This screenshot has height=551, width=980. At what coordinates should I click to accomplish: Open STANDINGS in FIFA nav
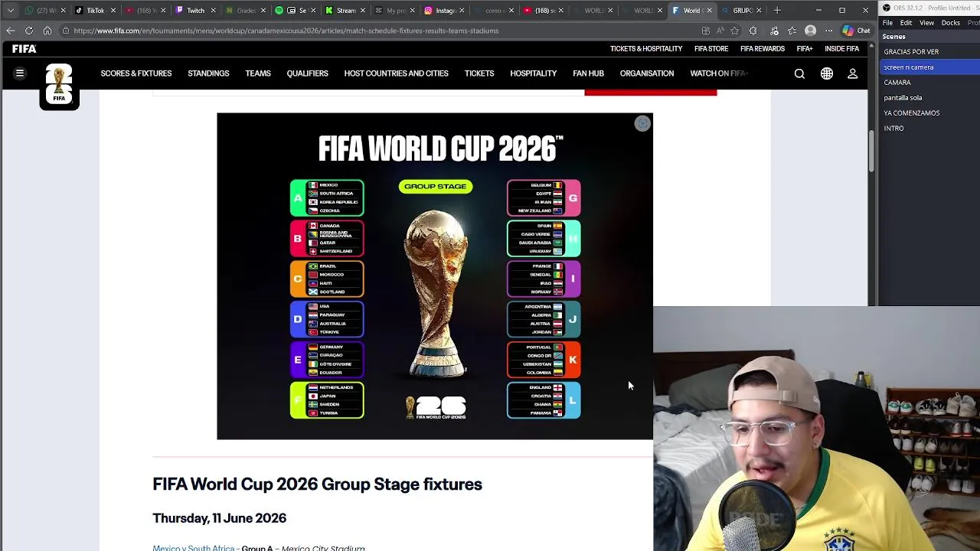[x=208, y=73]
